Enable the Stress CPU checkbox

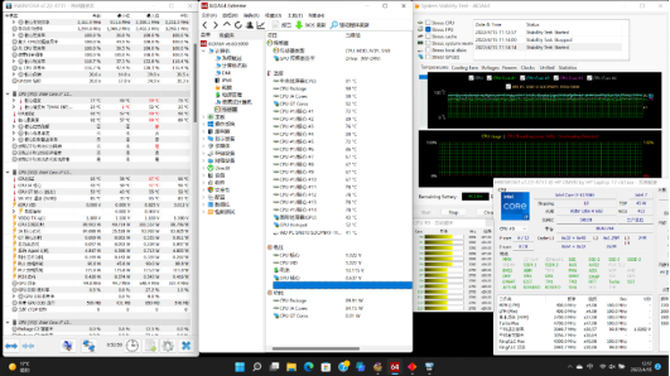point(428,23)
